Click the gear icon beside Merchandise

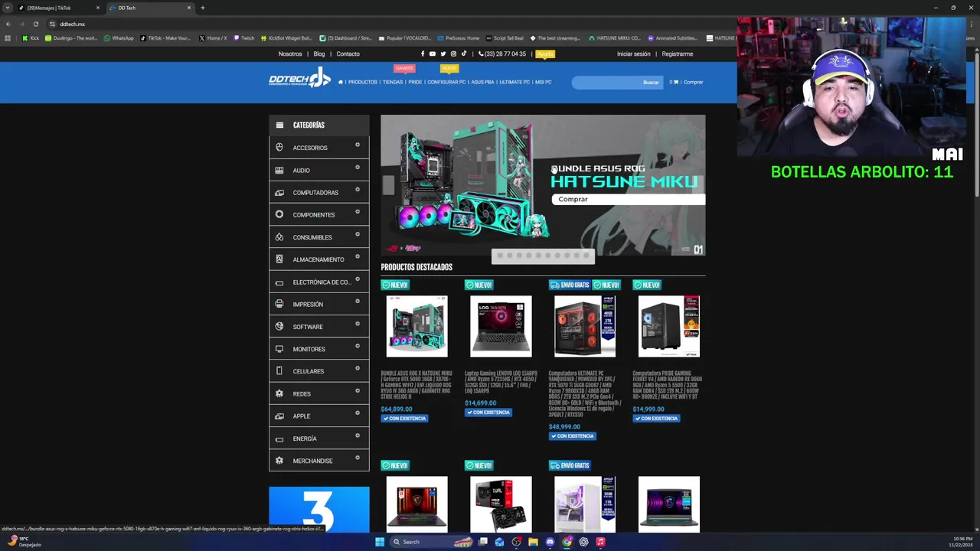coord(279,461)
